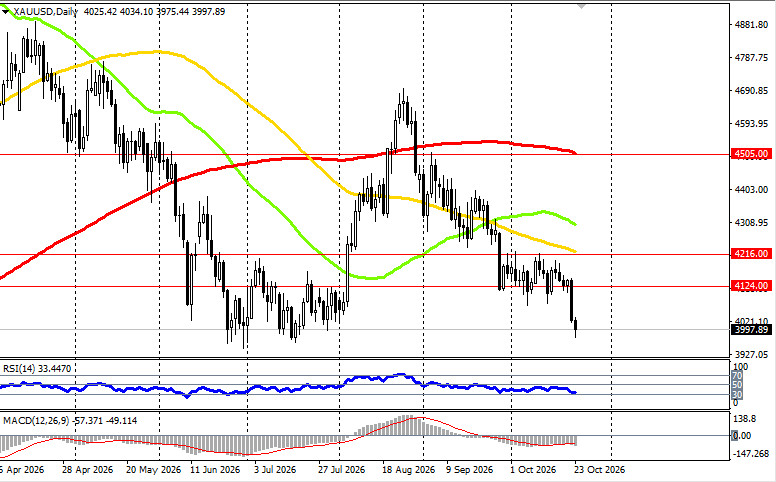The width and height of the screenshot is (776, 482).
Task: Click the 20 May 2026 date label
Action: [153, 470]
